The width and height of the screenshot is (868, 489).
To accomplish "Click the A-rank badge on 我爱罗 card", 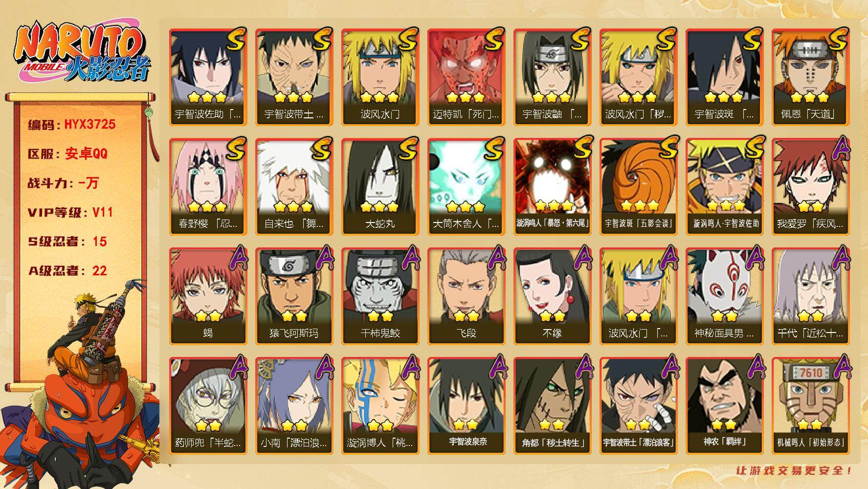I will click(840, 148).
